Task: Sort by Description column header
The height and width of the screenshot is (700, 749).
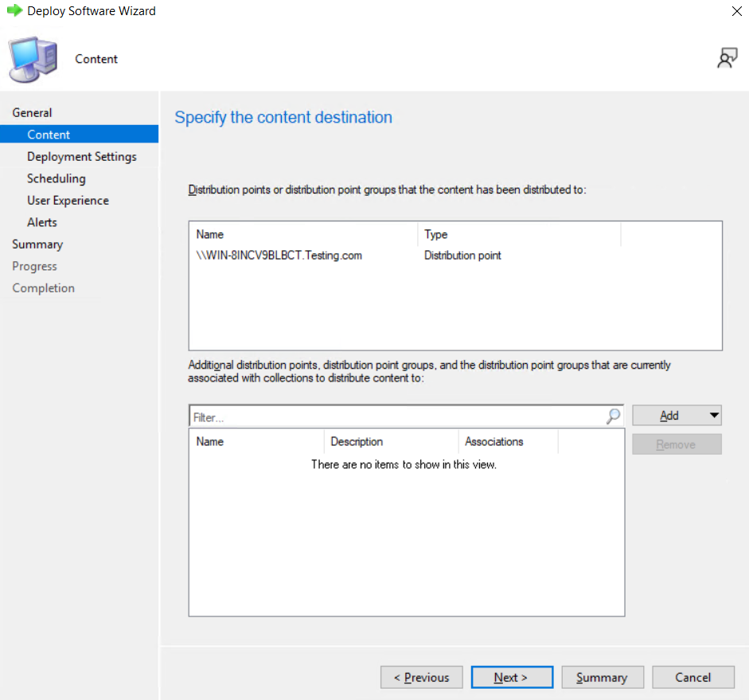Action: click(392, 441)
